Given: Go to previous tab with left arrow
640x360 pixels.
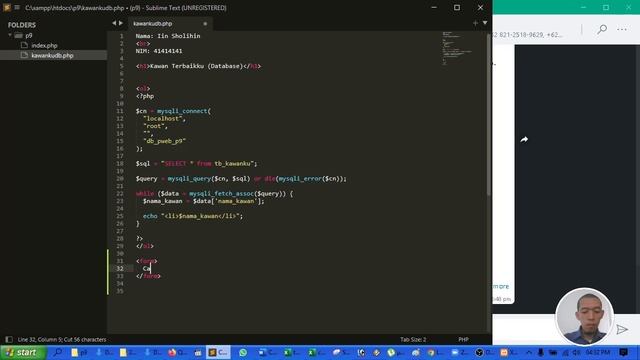Looking at the screenshot, I should [114, 23].
